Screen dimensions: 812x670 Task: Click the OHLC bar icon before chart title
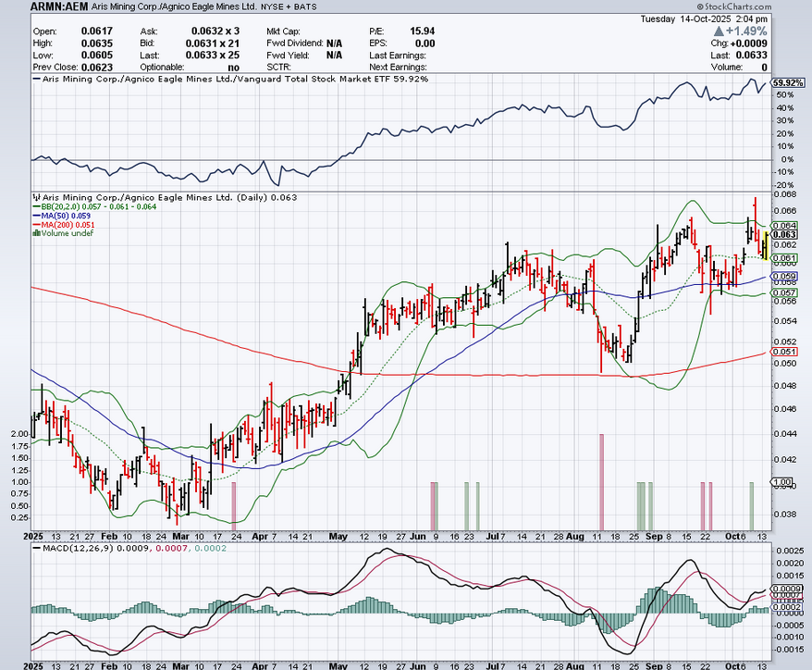point(34,197)
